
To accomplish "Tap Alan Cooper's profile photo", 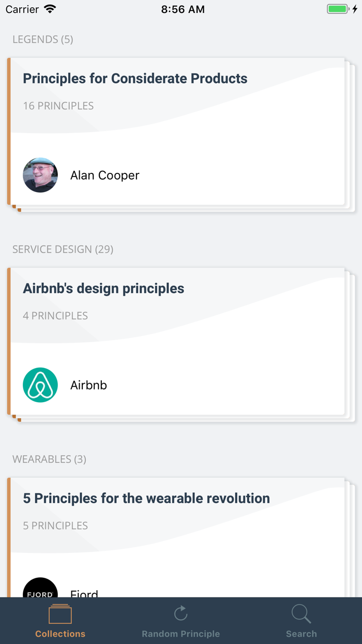I will click(x=40, y=175).
